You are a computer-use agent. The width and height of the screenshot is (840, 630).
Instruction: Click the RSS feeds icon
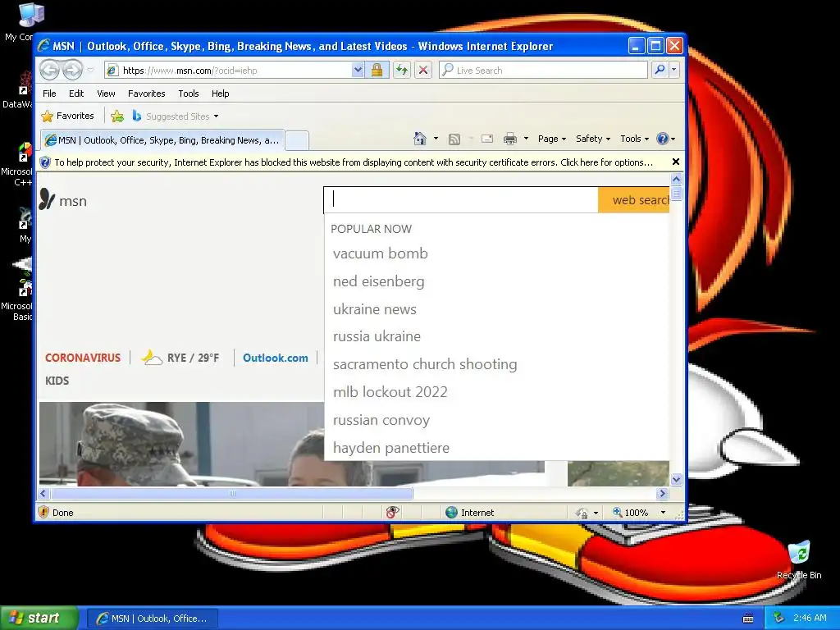(454, 139)
